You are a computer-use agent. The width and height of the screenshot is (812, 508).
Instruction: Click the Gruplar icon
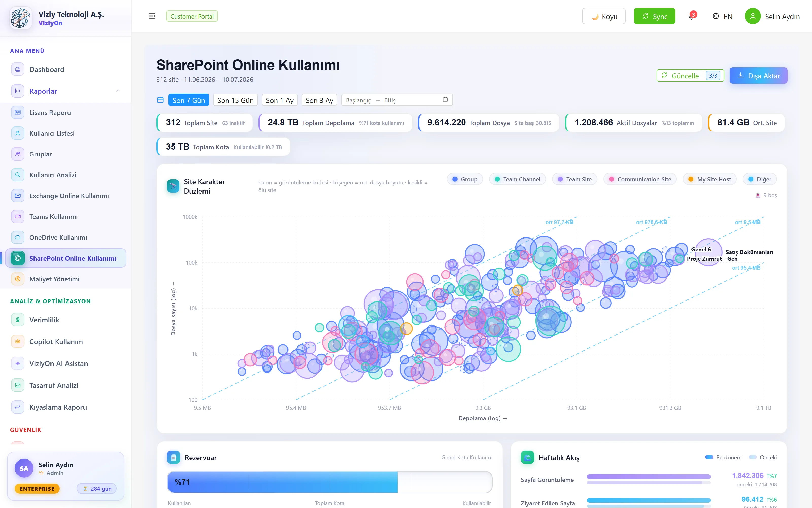pos(18,154)
